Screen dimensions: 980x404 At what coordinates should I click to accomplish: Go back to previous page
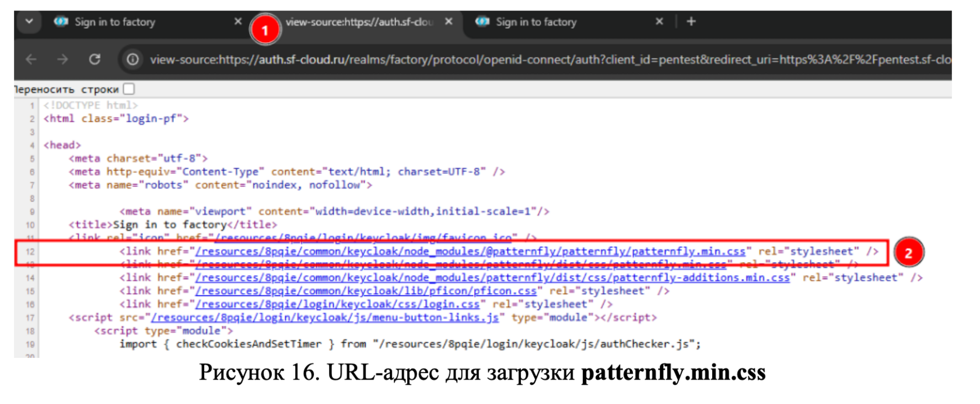coord(32,59)
